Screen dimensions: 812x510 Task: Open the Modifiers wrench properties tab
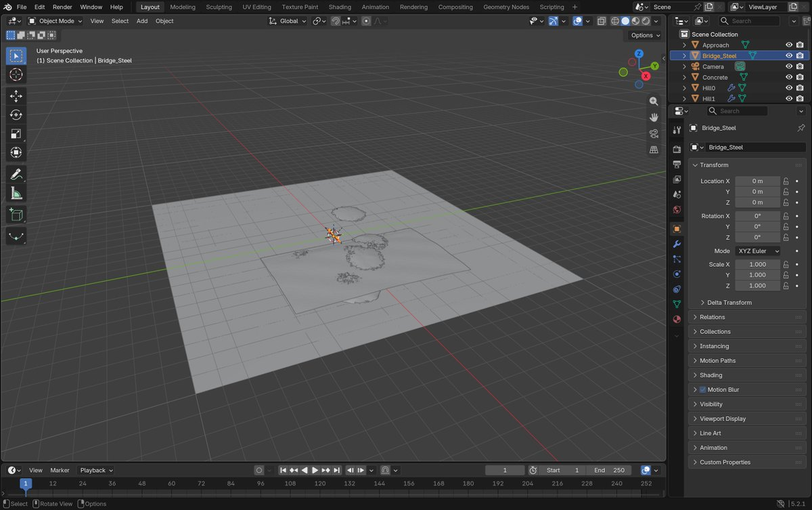(677, 244)
